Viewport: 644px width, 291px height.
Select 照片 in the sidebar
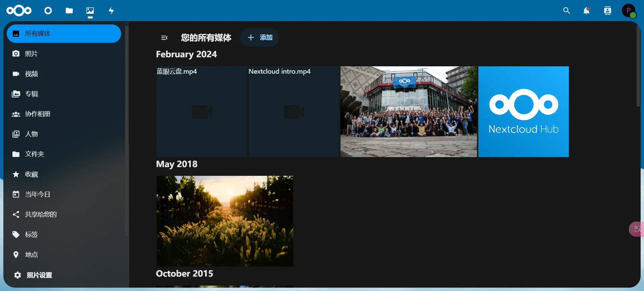point(64,54)
